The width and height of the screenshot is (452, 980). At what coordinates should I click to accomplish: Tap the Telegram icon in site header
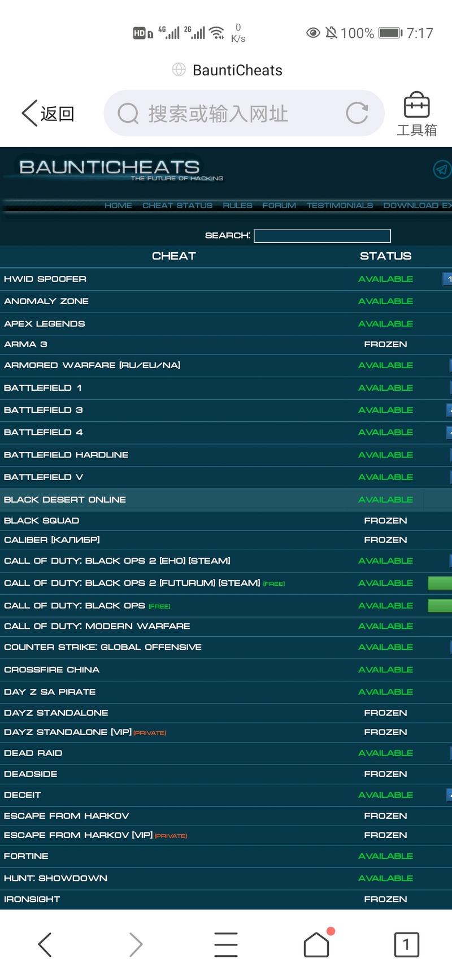tap(442, 169)
